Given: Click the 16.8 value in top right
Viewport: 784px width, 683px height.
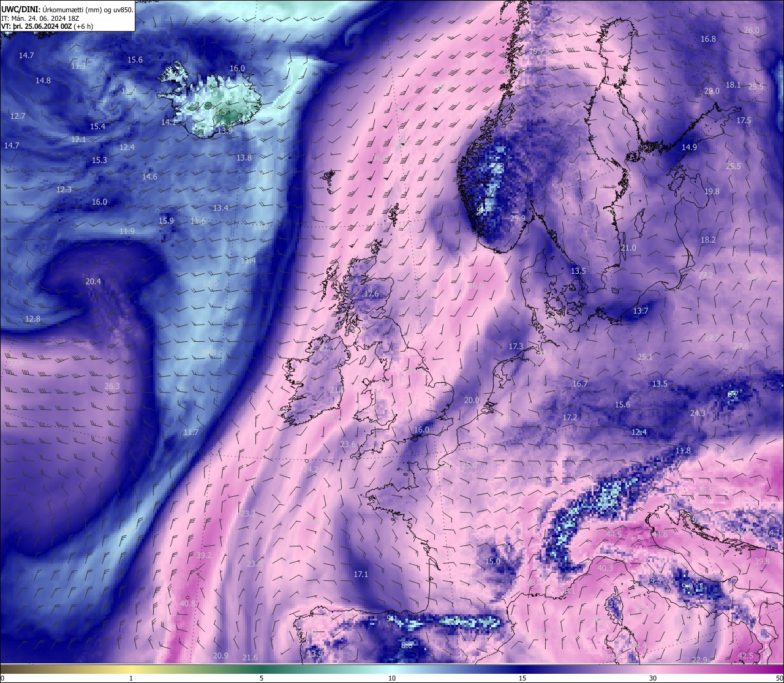Looking at the screenshot, I should [708, 39].
